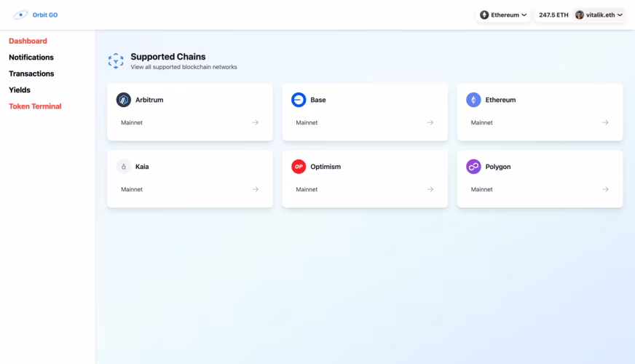Click the Supported Chains dashed-circle icon
This screenshot has height=364, width=635.
point(116,61)
